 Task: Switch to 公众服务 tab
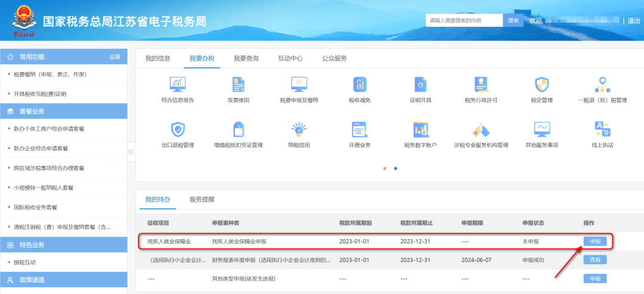(x=335, y=58)
